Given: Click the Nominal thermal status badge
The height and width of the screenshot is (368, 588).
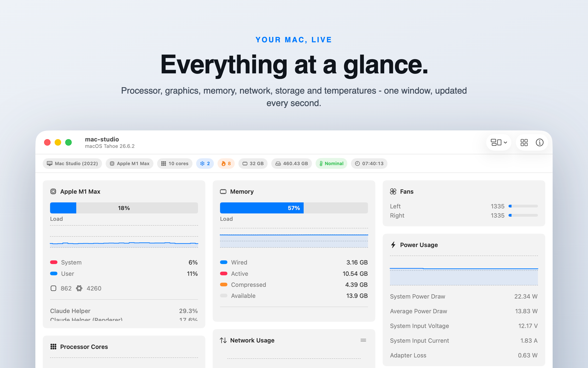Looking at the screenshot, I should (331, 164).
